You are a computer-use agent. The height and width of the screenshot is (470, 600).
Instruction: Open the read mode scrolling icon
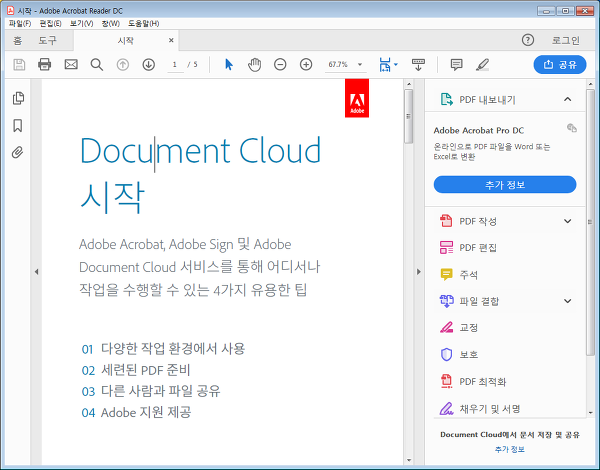418,64
